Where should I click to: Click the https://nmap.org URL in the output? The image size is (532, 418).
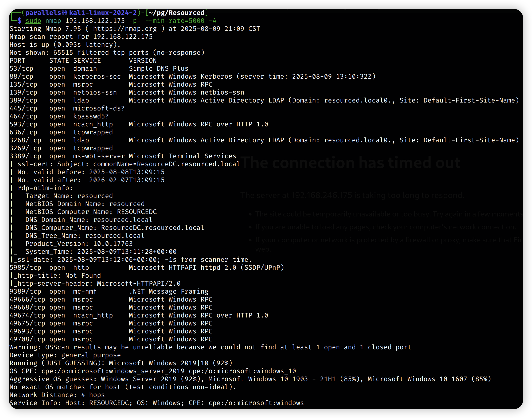click(125, 29)
